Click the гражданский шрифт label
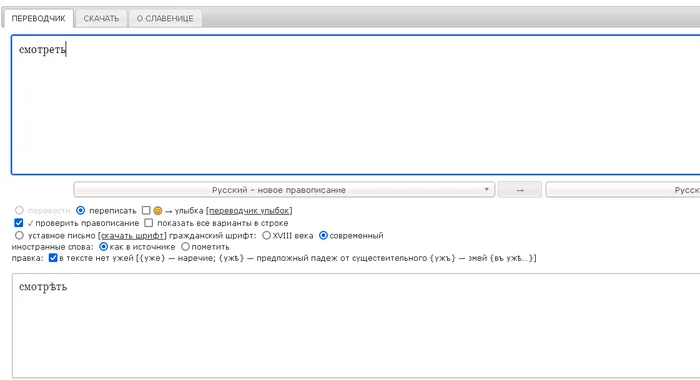This screenshot has width=700, height=380. [x=213, y=236]
